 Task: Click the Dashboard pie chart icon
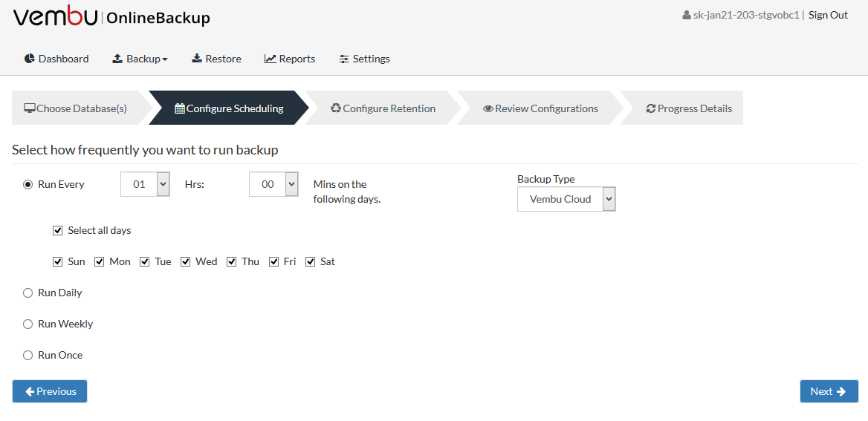29,59
